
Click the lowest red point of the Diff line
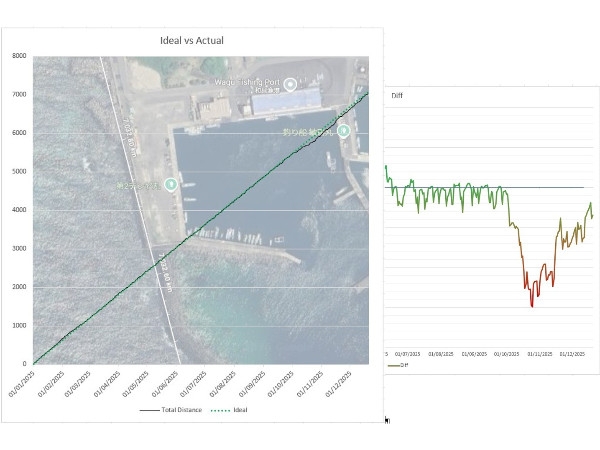pos(531,306)
